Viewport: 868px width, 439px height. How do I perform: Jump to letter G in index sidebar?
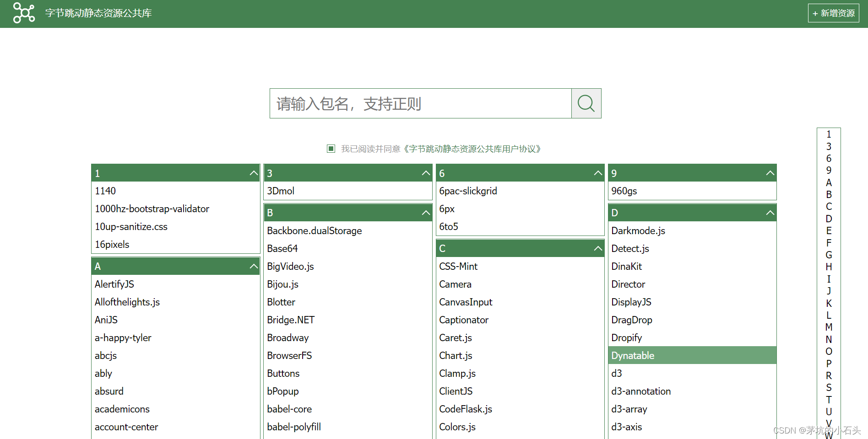[829, 255]
